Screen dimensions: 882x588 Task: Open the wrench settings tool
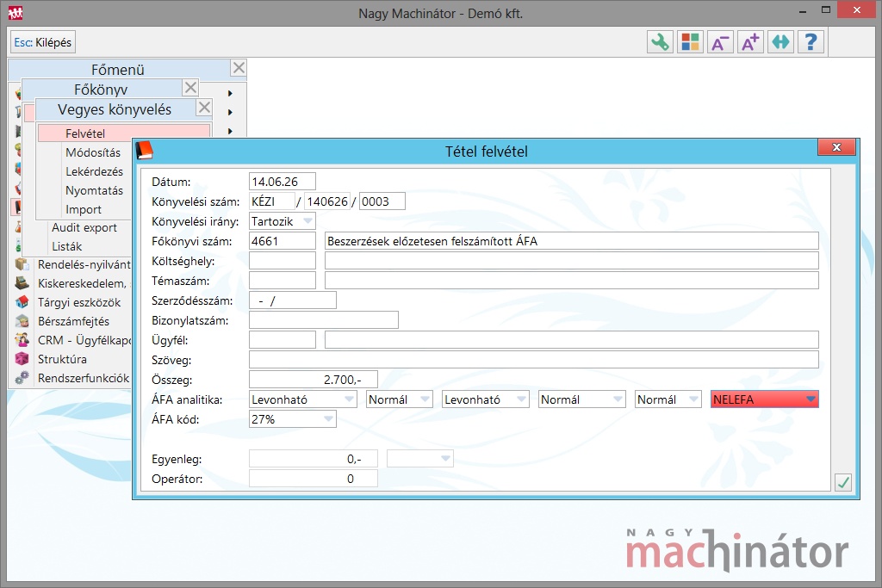coord(661,42)
